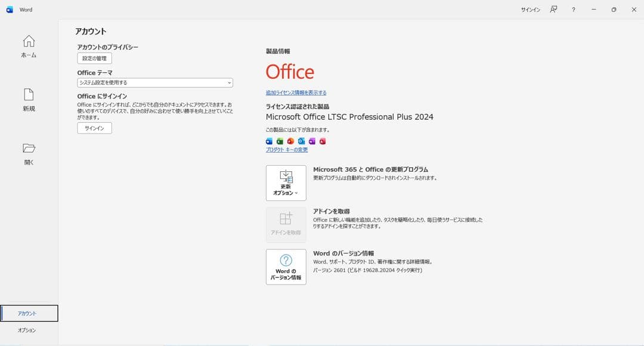Viewport: 644px width, 346px height.
Task: Click 開く (Open) folder icon in sidebar
Action: click(29, 148)
